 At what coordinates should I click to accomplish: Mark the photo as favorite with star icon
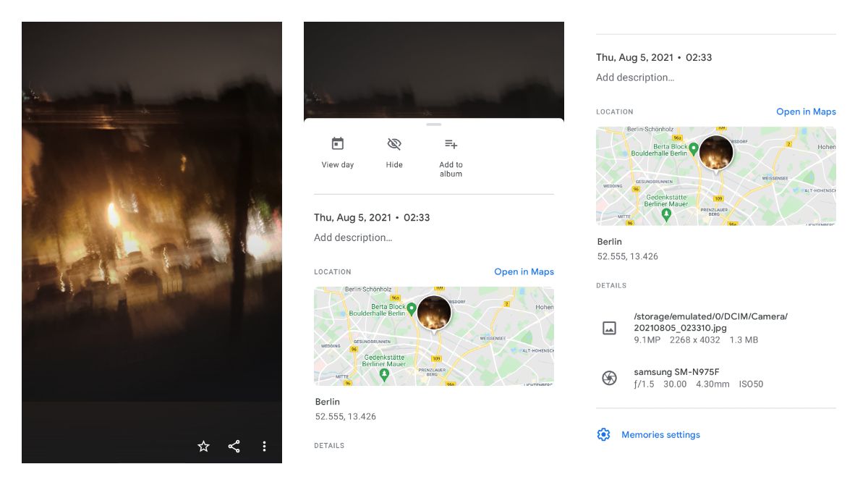[203, 446]
